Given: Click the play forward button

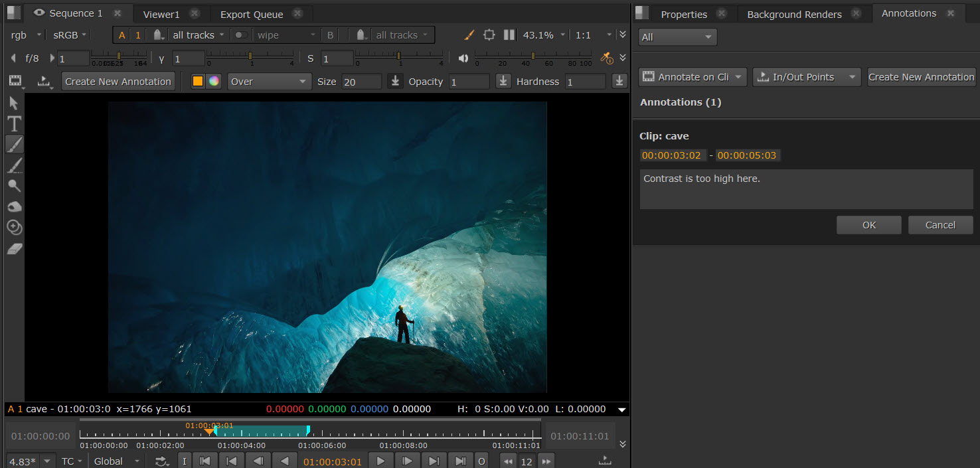Looking at the screenshot, I should (x=380, y=461).
